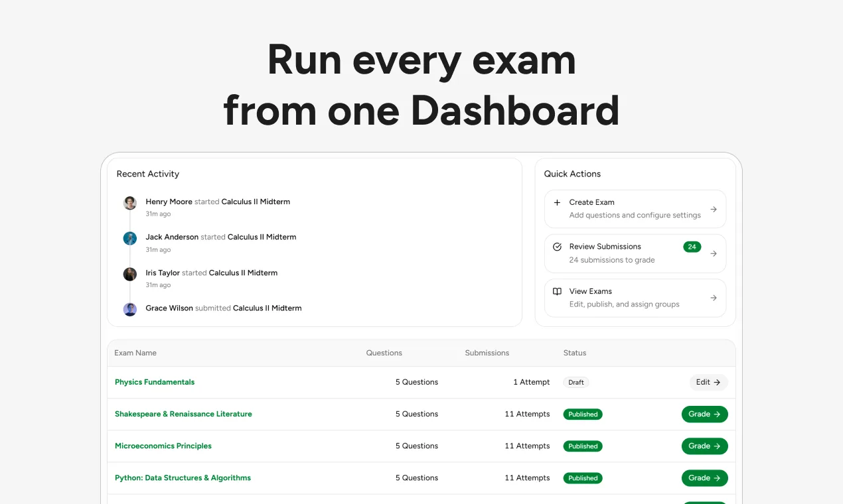This screenshot has width=843, height=504.
Task: Click '31m ago' under Henry Moore
Action: (158, 214)
